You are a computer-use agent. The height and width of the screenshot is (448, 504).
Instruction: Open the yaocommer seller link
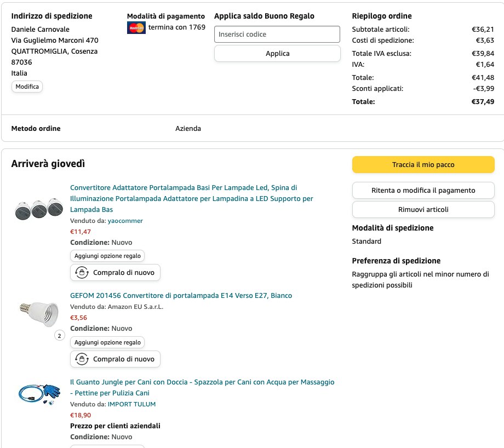pos(125,221)
